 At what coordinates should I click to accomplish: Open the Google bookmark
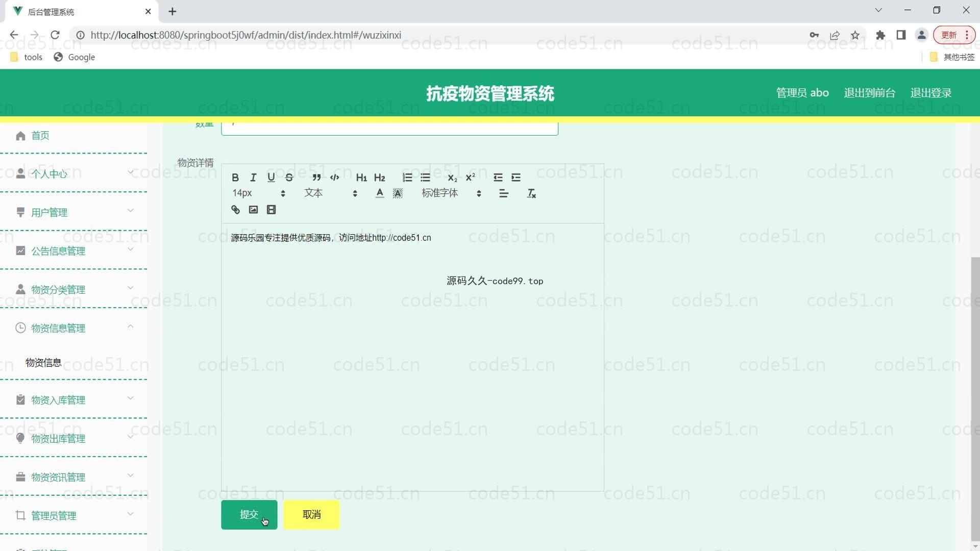[75, 57]
